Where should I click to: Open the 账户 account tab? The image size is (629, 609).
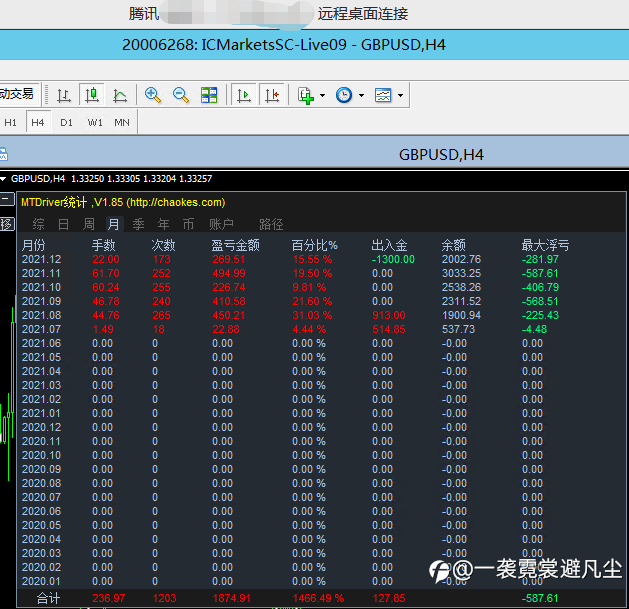coord(221,224)
